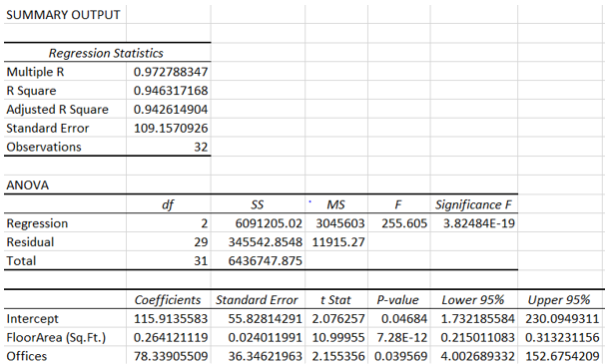Image resolution: width=605 pixels, height=364 pixels.
Task: Select Standard Error header in coefficients table
Action: 257,300
